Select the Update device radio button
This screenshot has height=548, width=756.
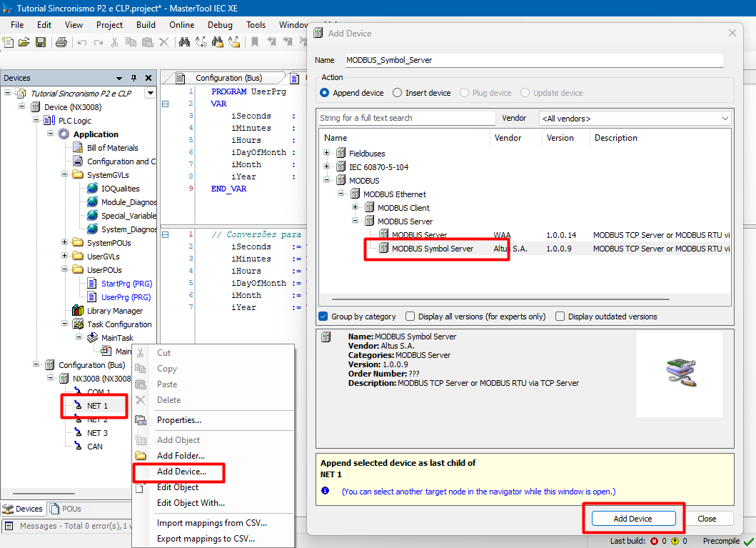click(525, 93)
